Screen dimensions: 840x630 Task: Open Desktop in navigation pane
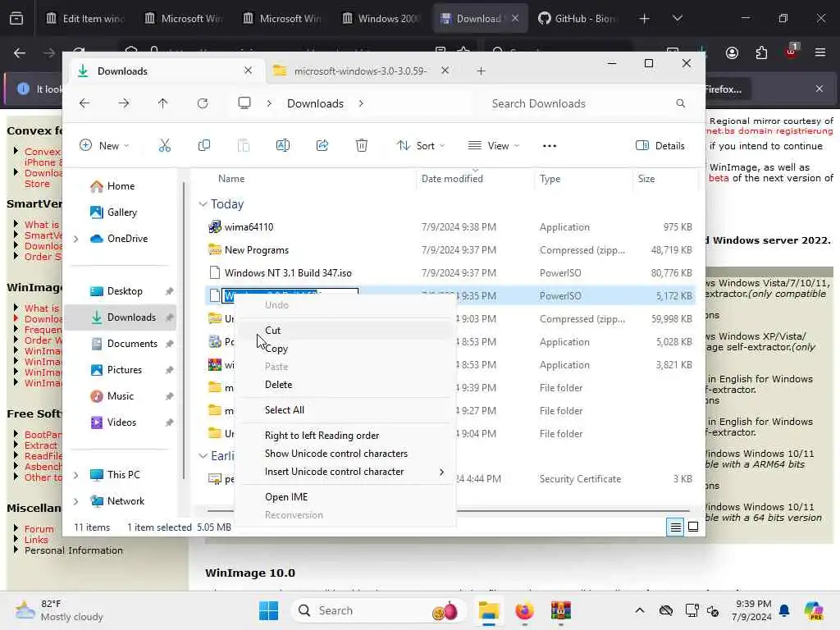pyautogui.click(x=125, y=291)
